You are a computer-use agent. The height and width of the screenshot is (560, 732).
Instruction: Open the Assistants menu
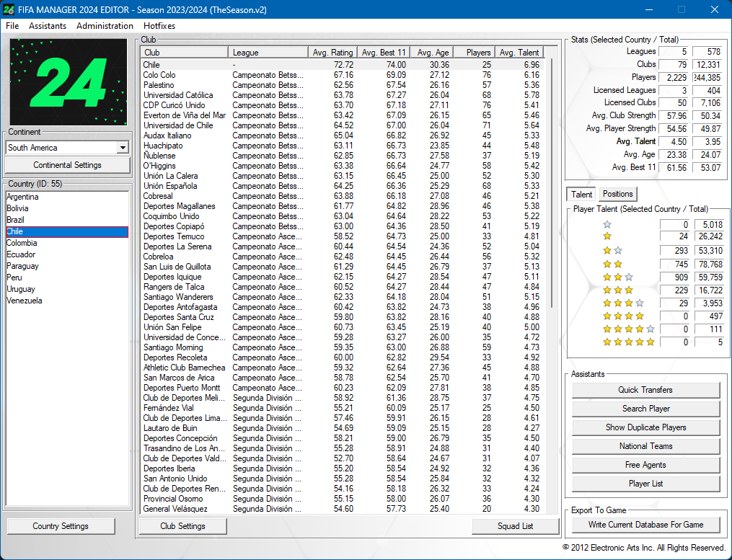(48, 26)
